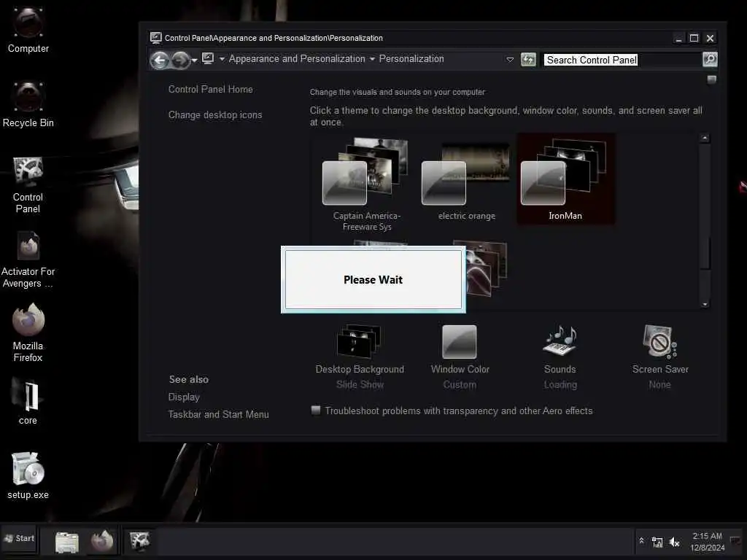Open the Computer desktop icon
This screenshot has height=560, width=747.
pyautogui.click(x=28, y=31)
